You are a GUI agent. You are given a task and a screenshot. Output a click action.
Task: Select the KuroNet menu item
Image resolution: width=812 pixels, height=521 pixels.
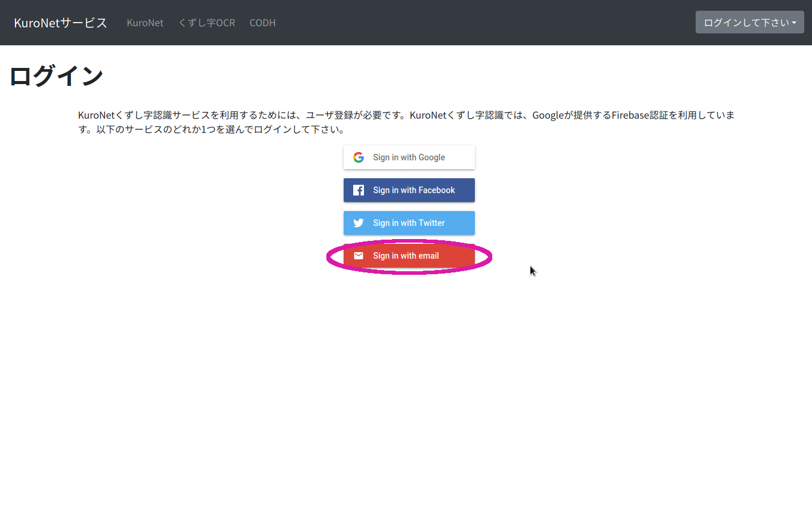[x=145, y=22]
